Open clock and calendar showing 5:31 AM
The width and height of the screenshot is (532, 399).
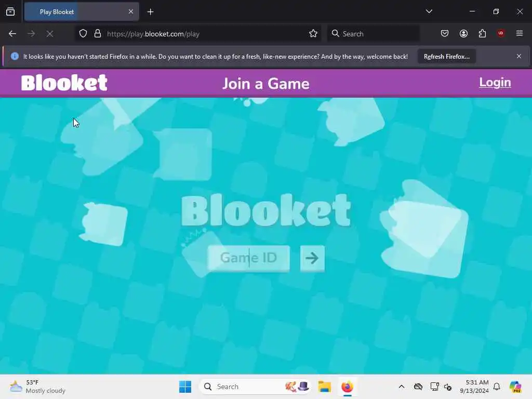click(x=474, y=387)
